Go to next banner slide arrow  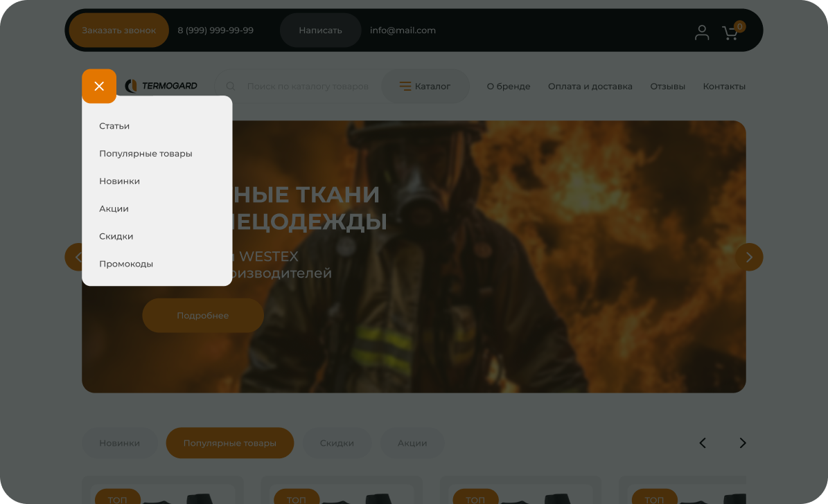tap(748, 257)
